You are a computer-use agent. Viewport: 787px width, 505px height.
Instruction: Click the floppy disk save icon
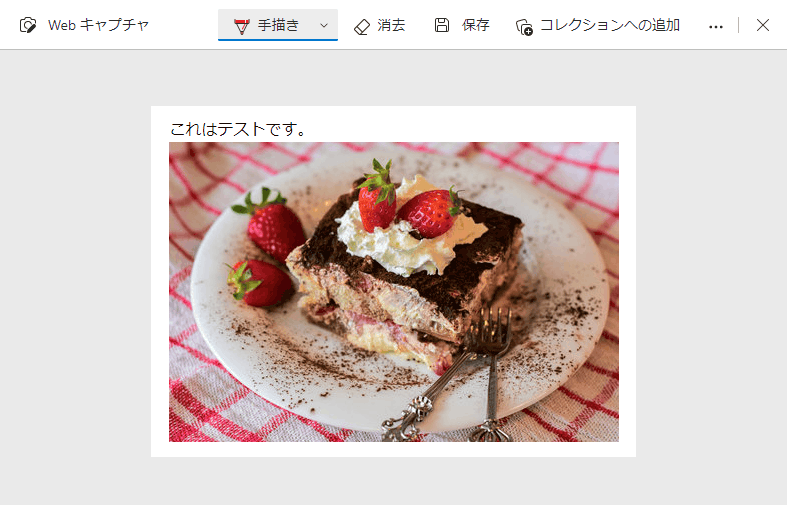(442, 25)
